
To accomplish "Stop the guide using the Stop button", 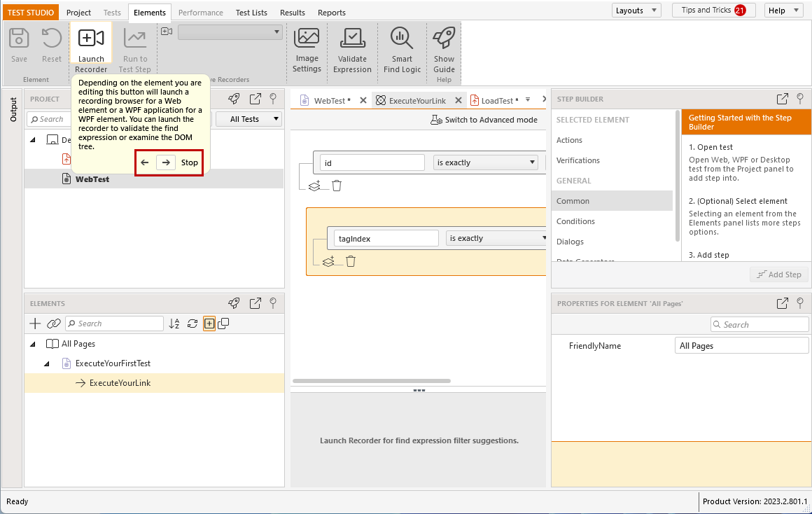I will pyautogui.click(x=190, y=162).
